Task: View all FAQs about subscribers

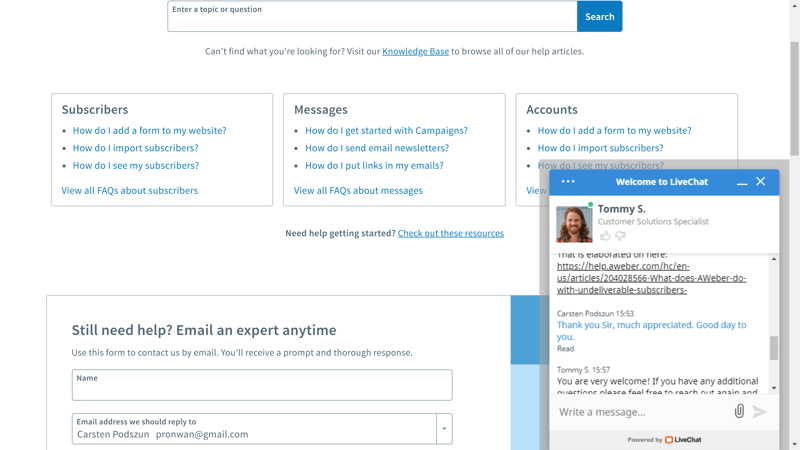Action: click(x=130, y=190)
